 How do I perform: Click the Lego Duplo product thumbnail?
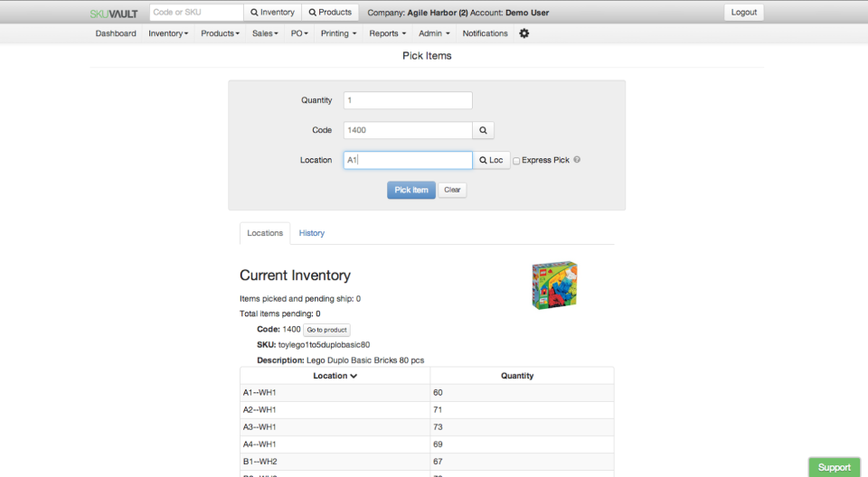click(554, 285)
